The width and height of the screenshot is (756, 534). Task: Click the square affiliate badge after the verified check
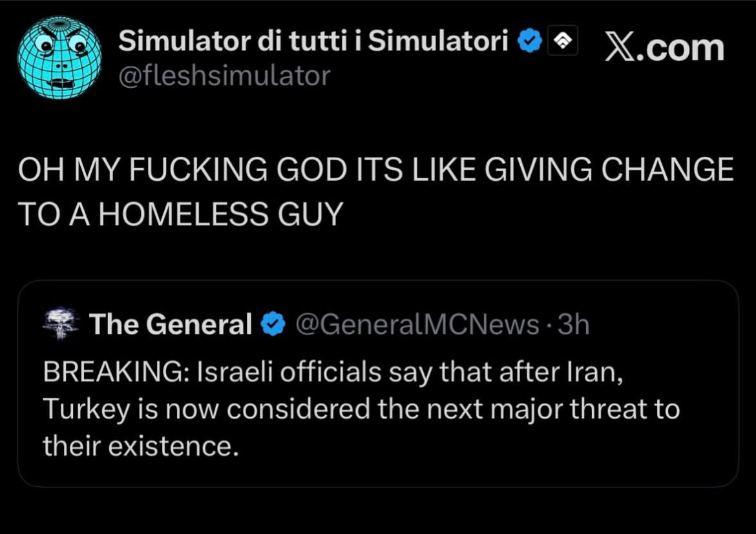point(562,43)
